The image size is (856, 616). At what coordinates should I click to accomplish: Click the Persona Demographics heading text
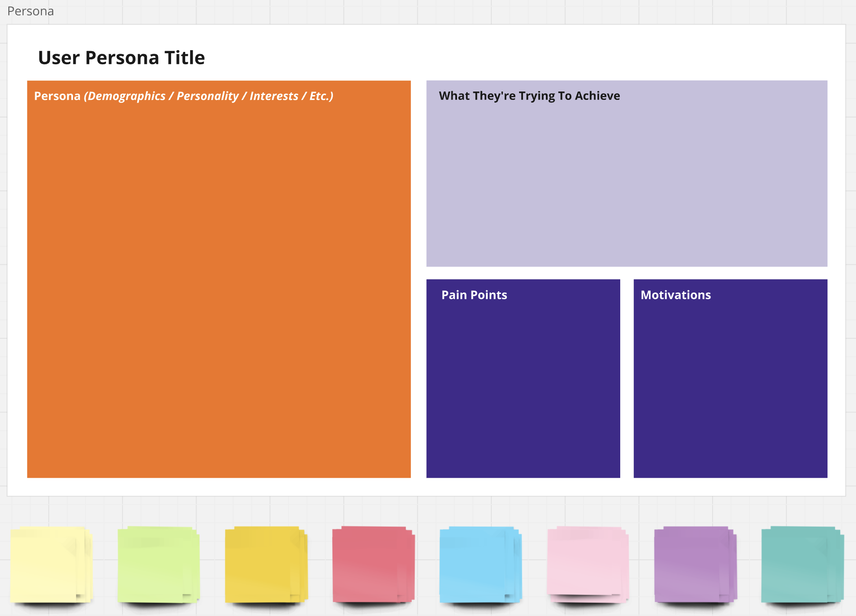(x=183, y=96)
